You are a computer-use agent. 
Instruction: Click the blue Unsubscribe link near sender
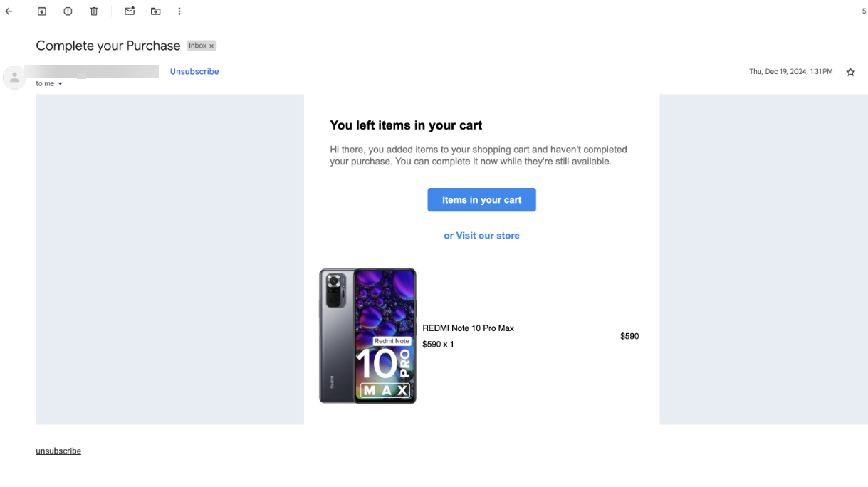194,71
